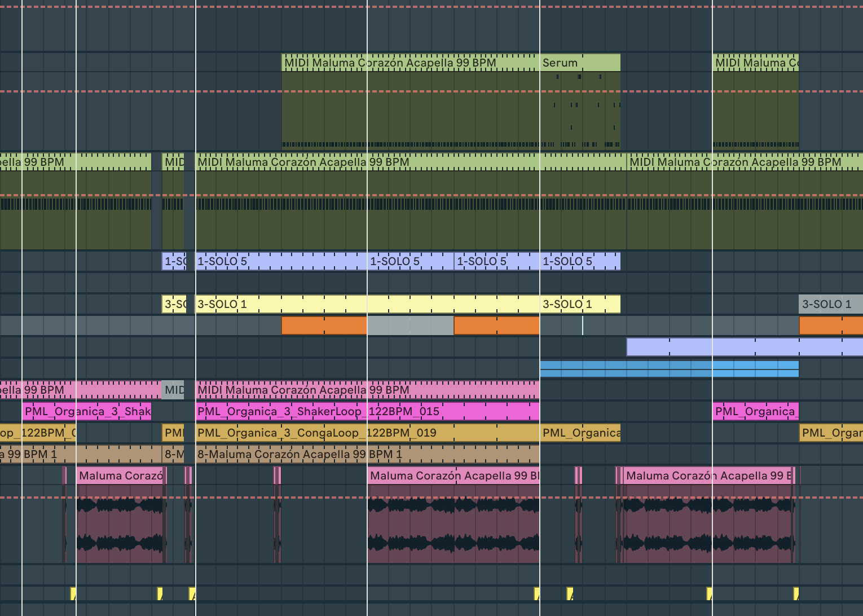Click the first yellow marker on bottom lane
This screenshot has height=616, width=863.
pyautogui.click(x=73, y=593)
